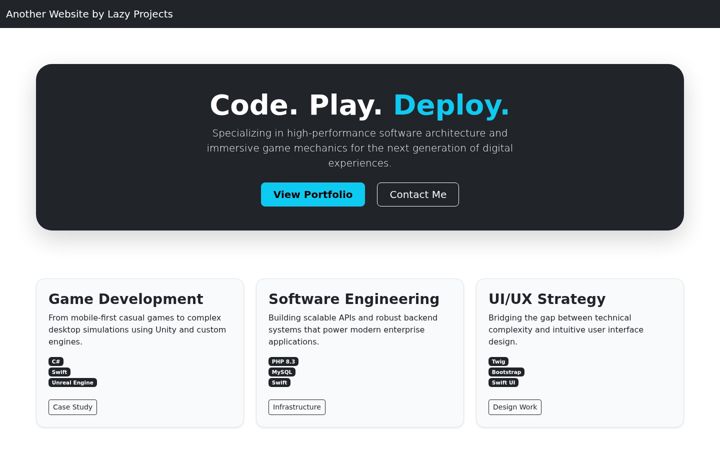Click the description starting Bridging the gap
The width and height of the screenshot is (720, 450).
pyautogui.click(x=566, y=330)
